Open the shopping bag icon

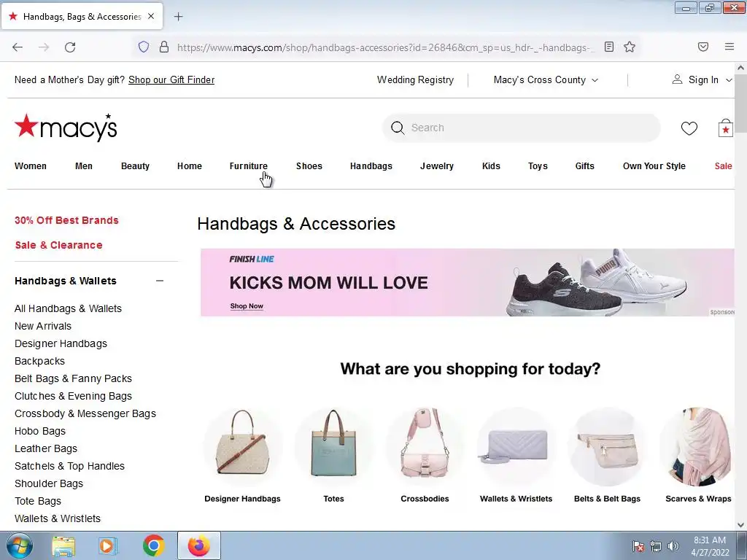(x=726, y=128)
